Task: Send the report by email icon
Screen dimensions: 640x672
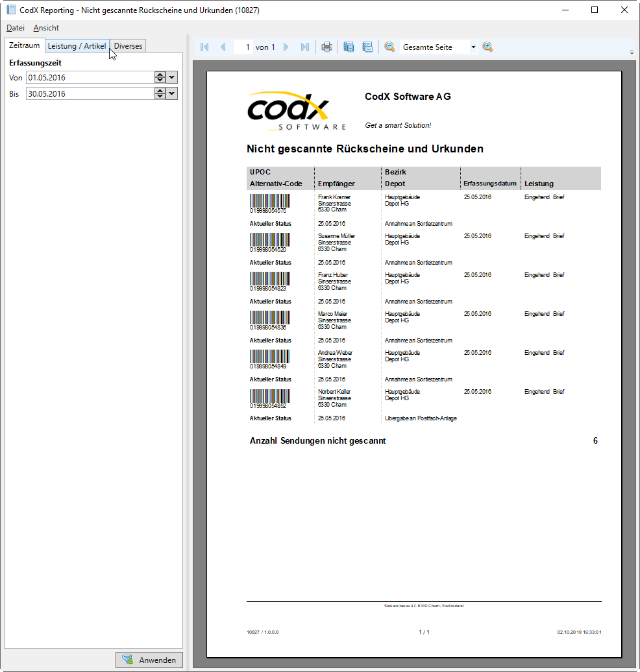Action: click(367, 47)
